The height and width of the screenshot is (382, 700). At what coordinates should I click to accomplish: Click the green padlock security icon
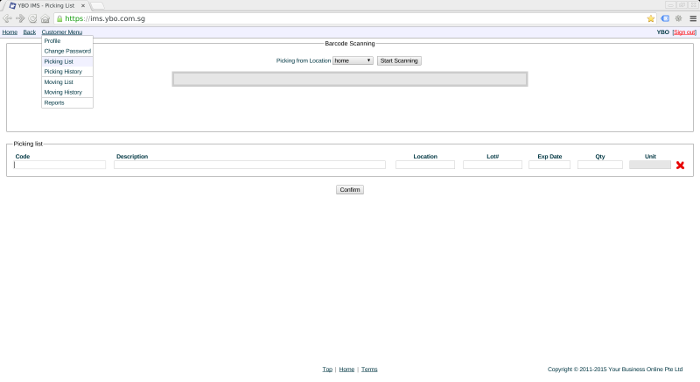59,19
